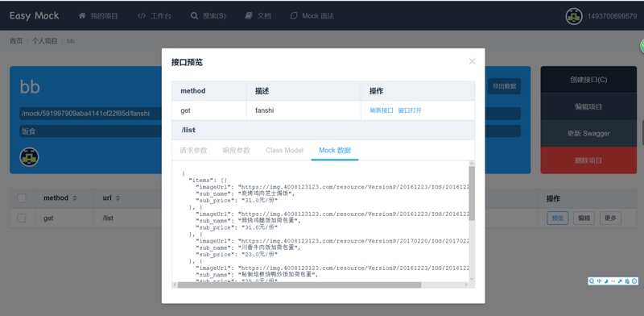Click the bb project title
Screen dimensions: 644x316
pos(30,87)
